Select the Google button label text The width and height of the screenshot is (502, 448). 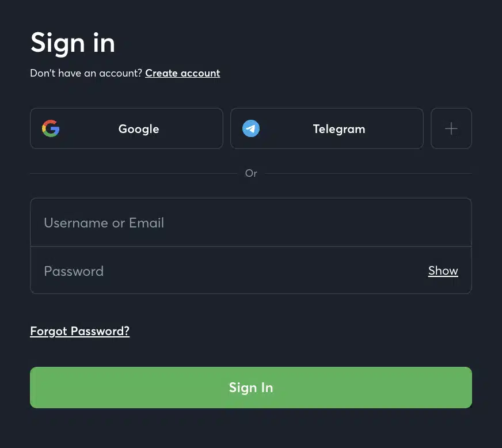(139, 129)
